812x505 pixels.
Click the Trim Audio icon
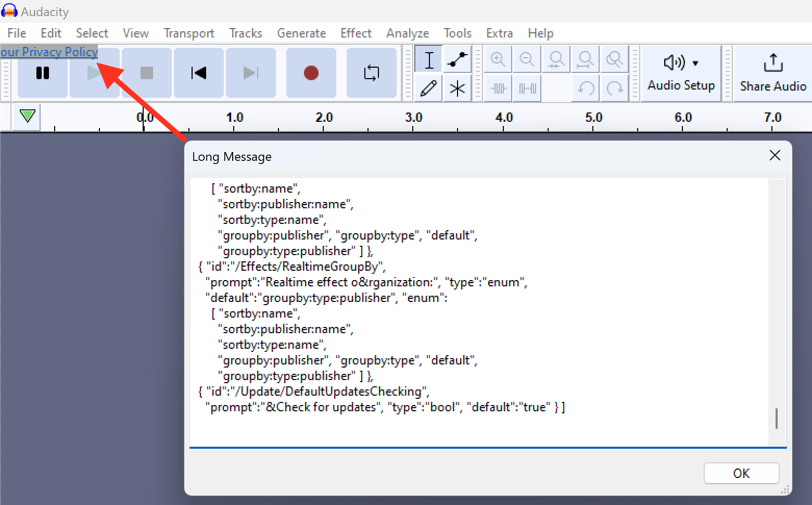click(498, 88)
